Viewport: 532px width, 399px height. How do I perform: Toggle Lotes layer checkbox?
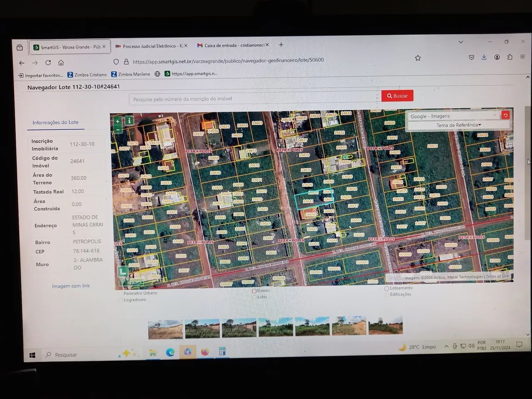pyautogui.click(x=254, y=297)
